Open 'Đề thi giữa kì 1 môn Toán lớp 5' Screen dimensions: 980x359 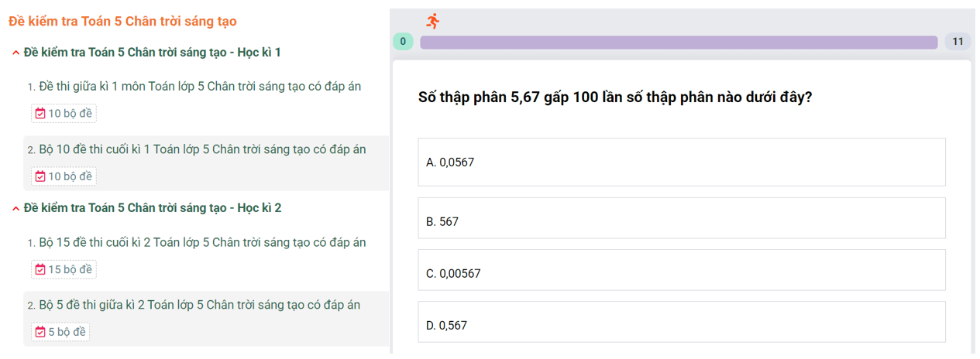click(x=200, y=87)
